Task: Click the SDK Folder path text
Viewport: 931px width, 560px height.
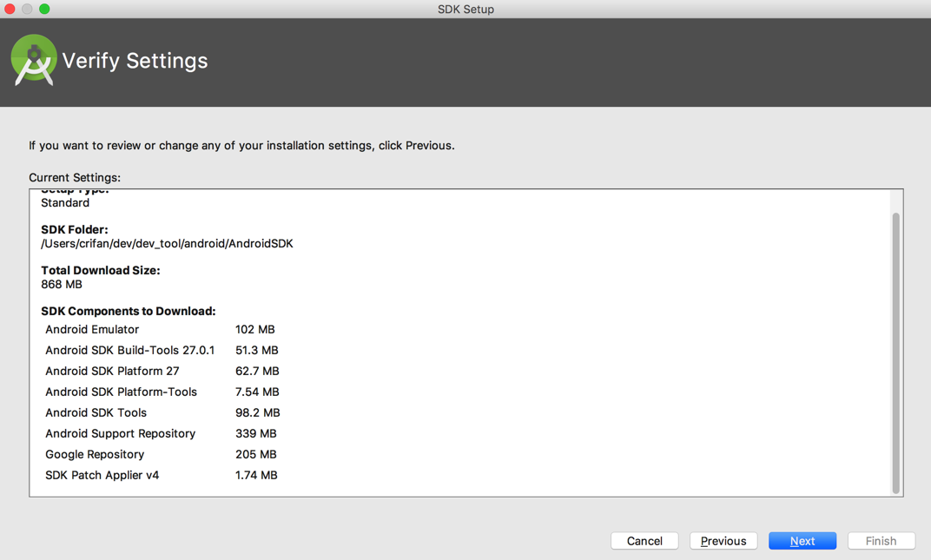Action: (x=167, y=244)
